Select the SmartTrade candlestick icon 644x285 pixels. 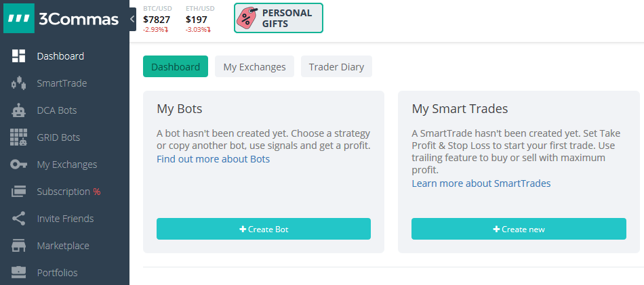(x=18, y=83)
